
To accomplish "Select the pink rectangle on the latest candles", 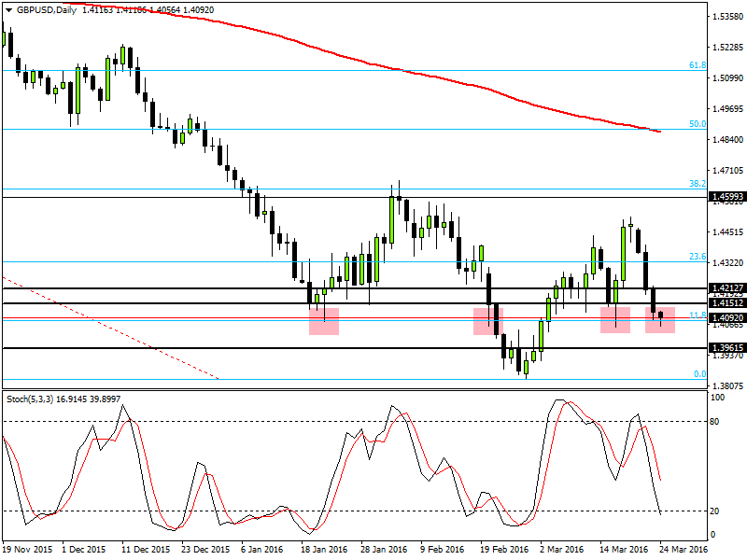I will coord(660,320).
